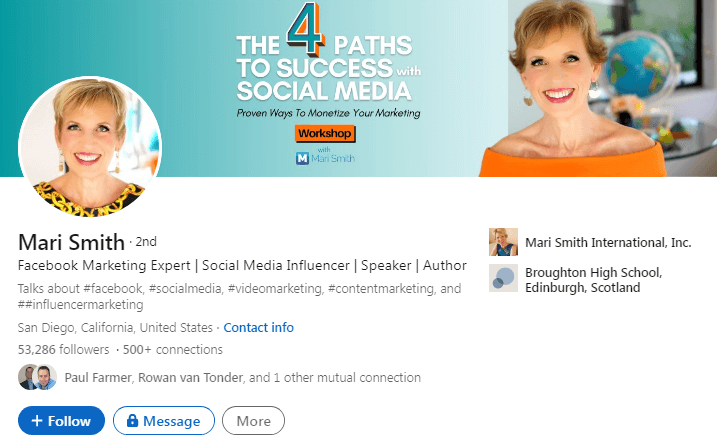717x446 pixels.
Task: Click the lock icon on the Message button
Action: pyautogui.click(x=132, y=420)
